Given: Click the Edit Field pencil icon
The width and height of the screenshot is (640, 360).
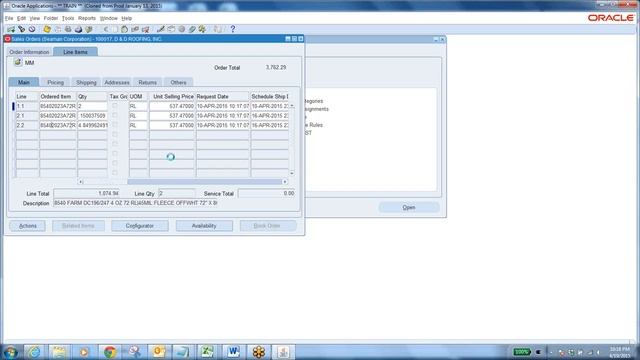Looking at the screenshot, I should pos(160,29).
